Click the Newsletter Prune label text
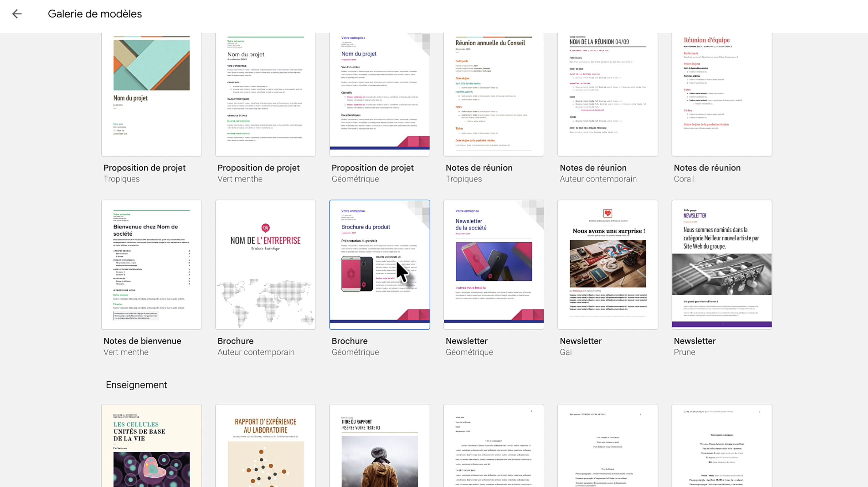The height and width of the screenshot is (487, 868). click(x=694, y=341)
